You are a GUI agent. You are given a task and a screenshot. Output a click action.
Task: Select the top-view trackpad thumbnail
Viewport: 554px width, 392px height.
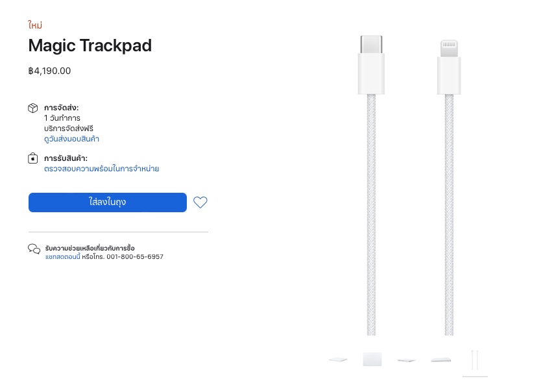click(372, 360)
